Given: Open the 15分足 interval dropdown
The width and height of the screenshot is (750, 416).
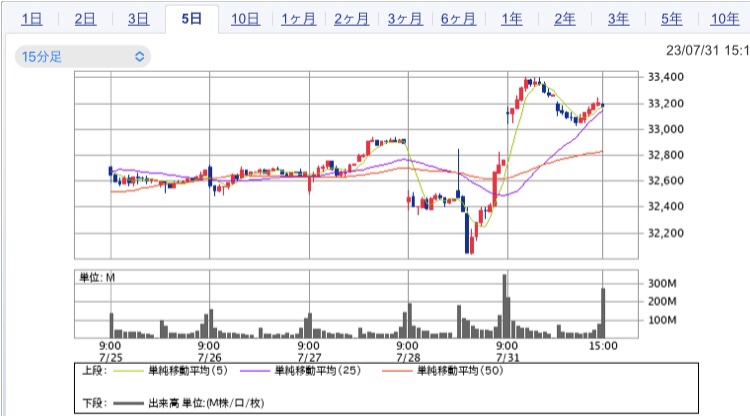Looking at the screenshot, I should [x=83, y=56].
